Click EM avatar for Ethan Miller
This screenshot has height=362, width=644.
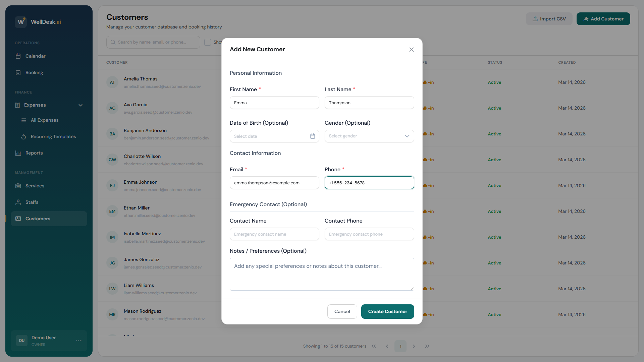[x=112, y=212]
